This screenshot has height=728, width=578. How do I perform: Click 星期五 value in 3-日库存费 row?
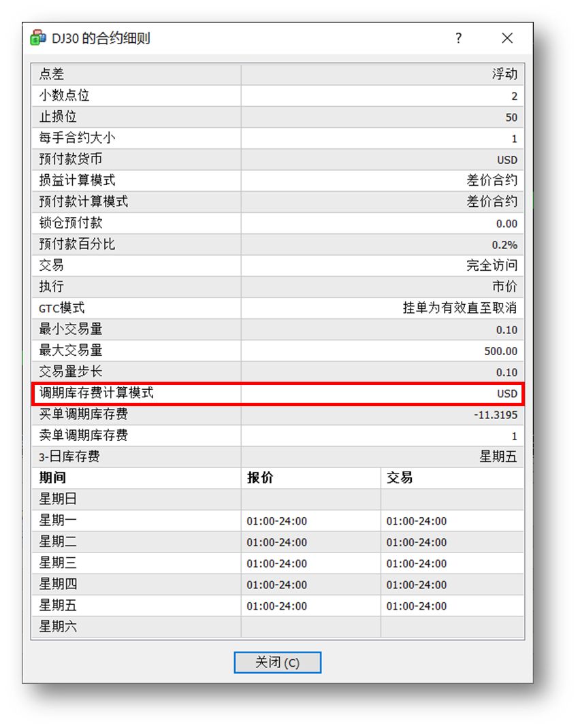[x=498, y=457]
